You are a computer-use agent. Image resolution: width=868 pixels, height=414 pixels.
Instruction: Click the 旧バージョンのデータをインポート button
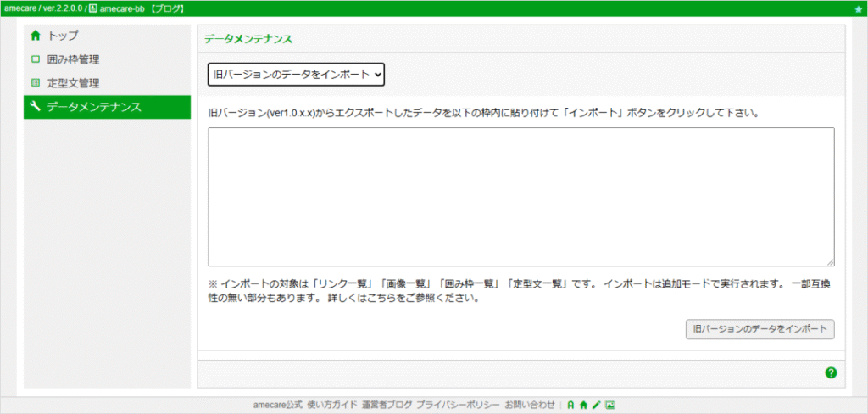coord(759,328)
